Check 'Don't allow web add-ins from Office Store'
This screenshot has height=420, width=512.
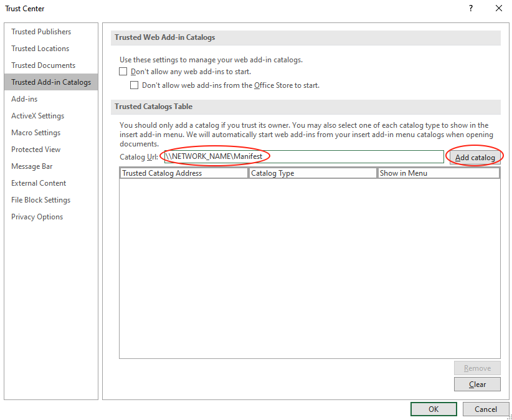click(135, 85)
